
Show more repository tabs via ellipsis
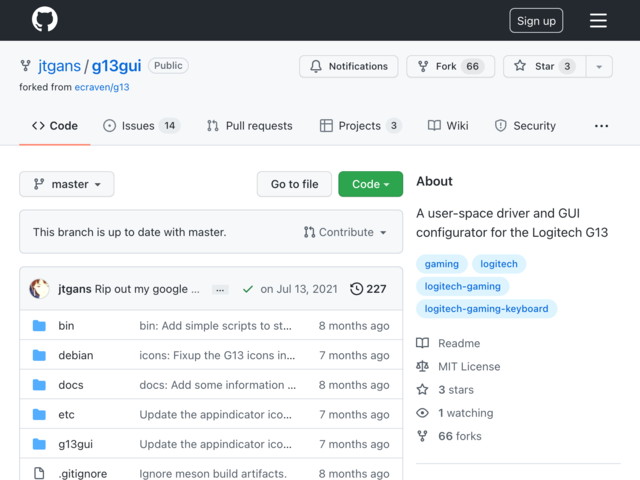(601, 126)
